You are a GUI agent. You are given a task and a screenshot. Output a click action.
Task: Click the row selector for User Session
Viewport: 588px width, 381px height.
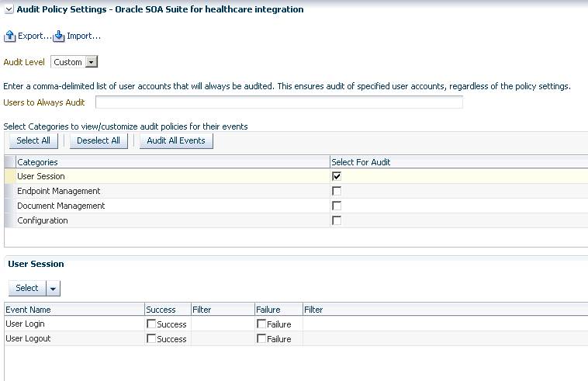point(10,176)
